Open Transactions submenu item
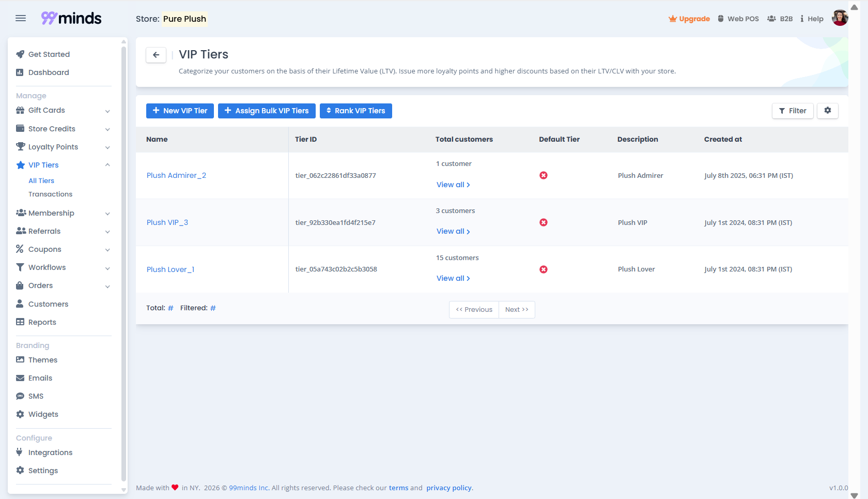 51,194
